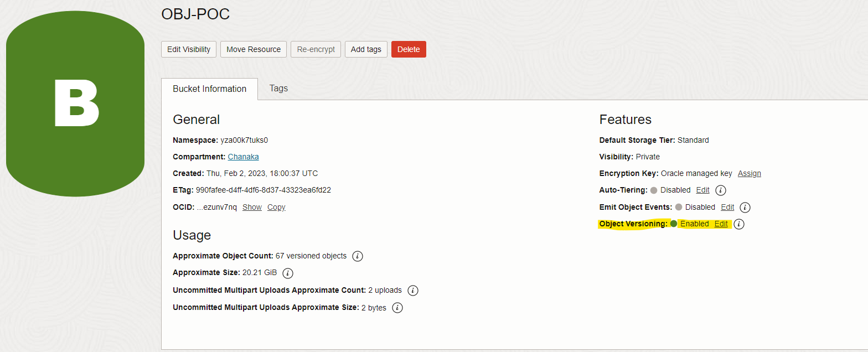Select the Bucket Information tab
868x352 pixels.
209,89
